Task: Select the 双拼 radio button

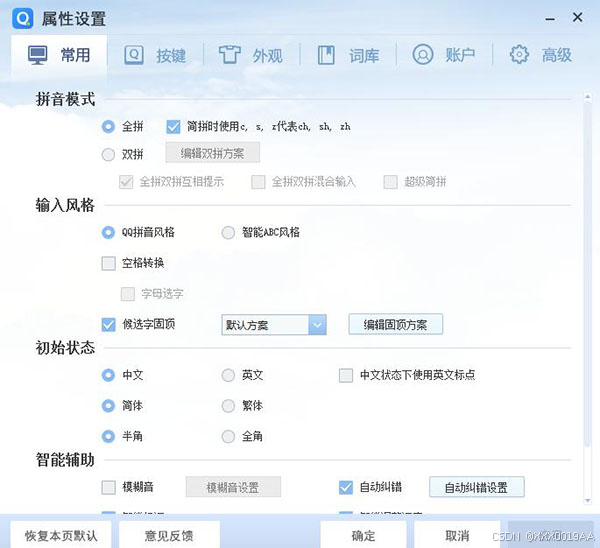Action: point(108,155)
